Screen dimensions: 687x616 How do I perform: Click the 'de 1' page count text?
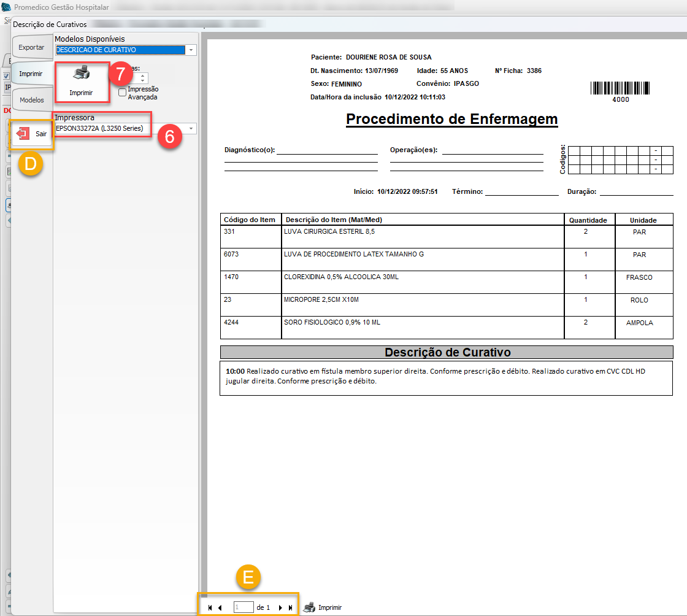pos(263,607)
